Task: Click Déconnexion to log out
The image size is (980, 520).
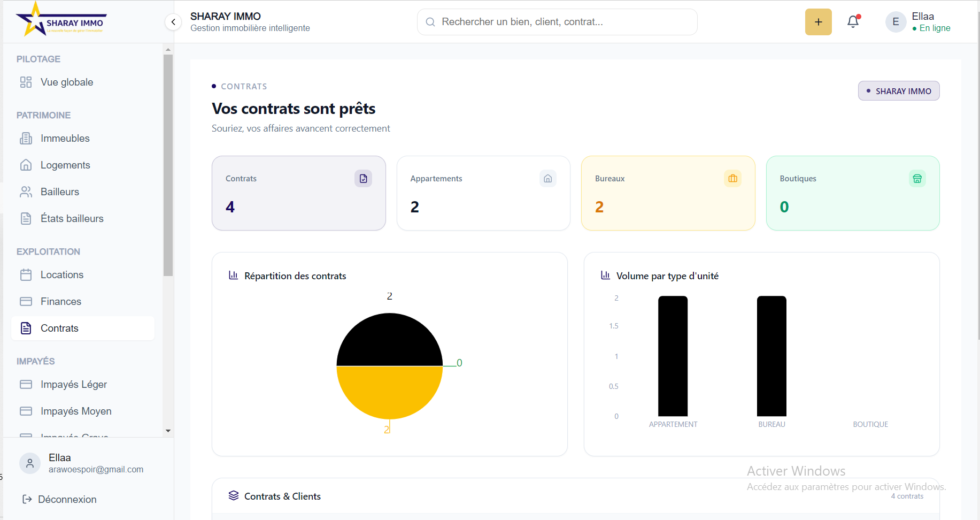Action: (59, 500)
